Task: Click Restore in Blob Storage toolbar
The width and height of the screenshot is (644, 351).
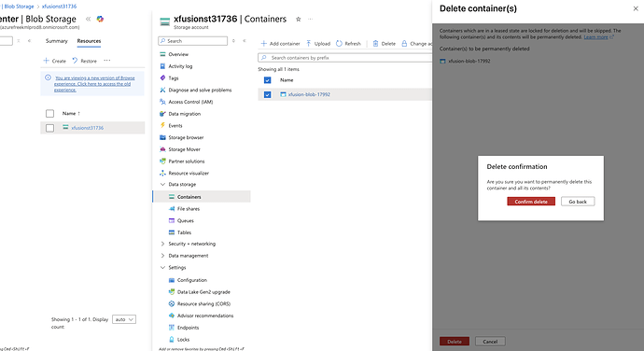Action: (x=85, y=61)
